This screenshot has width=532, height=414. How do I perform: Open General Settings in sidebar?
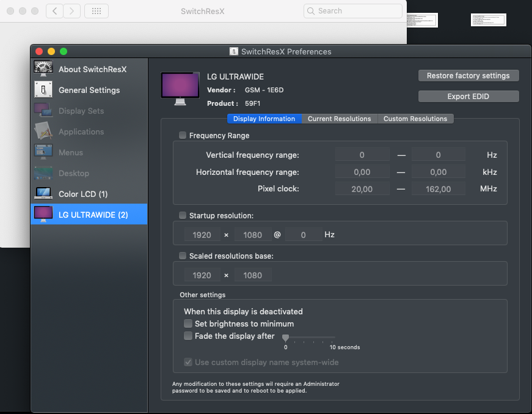click(x=89, y=90)
